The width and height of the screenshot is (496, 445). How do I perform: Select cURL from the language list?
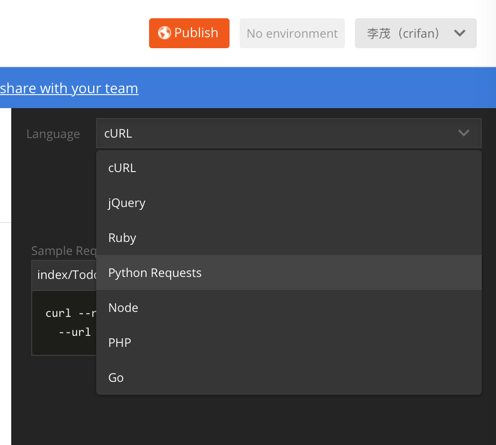tap(289, 168)
